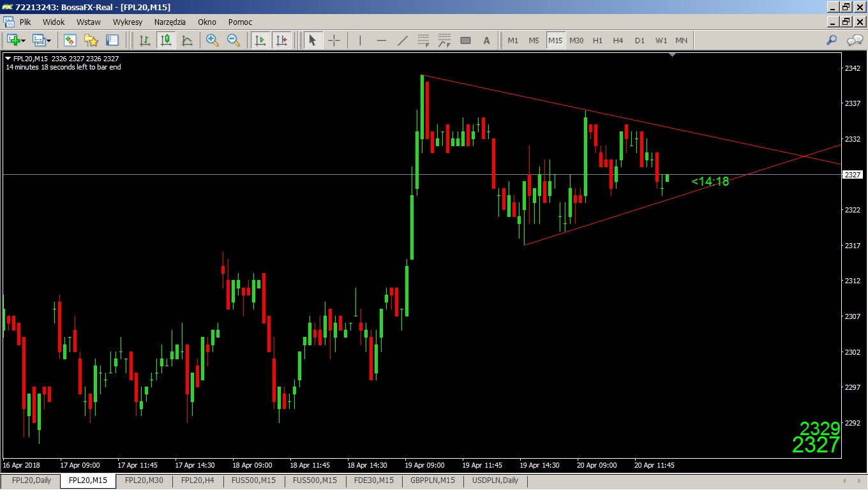Switch timeframe to M1

(x=513, y=40)
